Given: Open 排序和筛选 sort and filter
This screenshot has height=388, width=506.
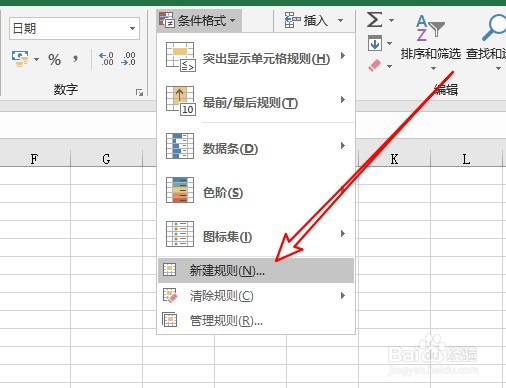Looking at the screenshot, I should pyautogui.click(x=431, y=42).
